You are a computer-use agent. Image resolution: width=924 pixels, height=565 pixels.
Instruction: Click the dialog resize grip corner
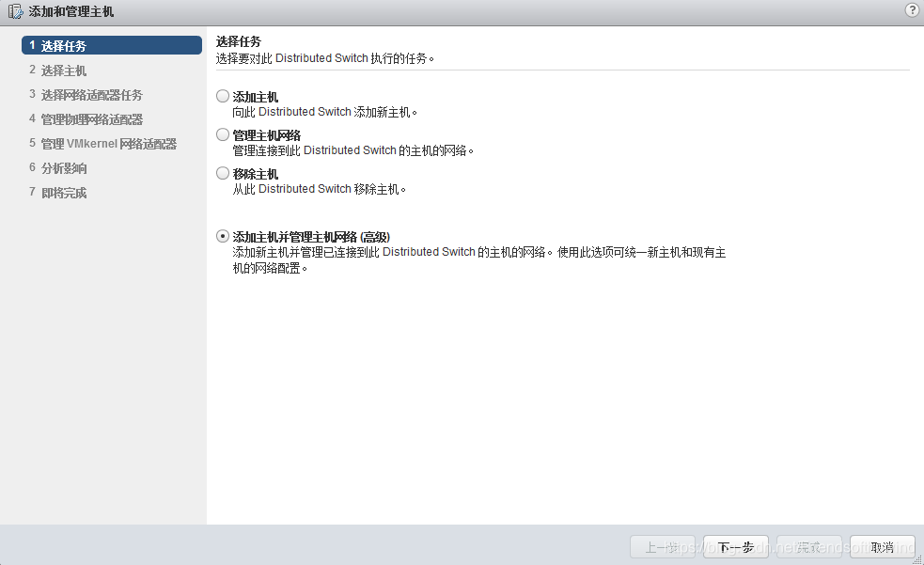[918, 559]
